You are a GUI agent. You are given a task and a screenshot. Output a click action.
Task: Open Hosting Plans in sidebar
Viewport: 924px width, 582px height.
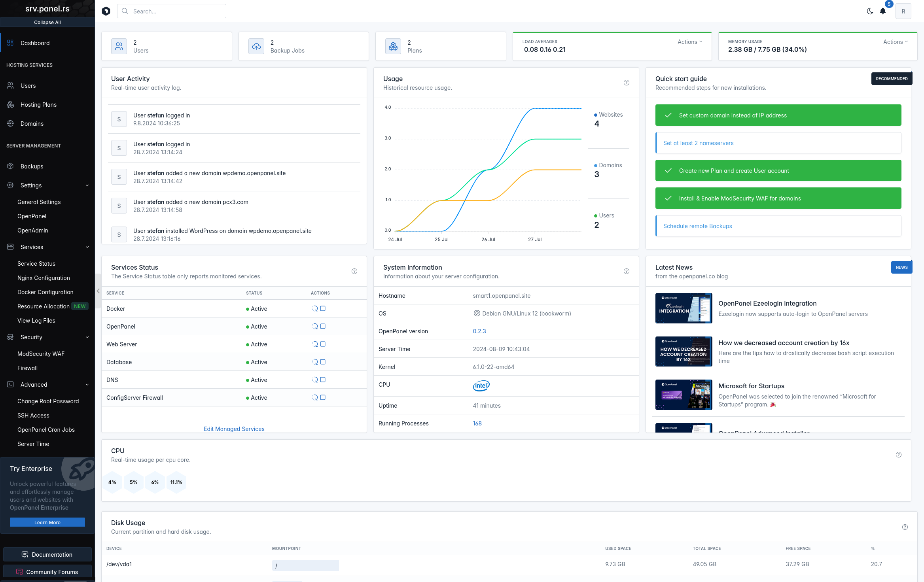pyautogui.click(x=38, y=104)
